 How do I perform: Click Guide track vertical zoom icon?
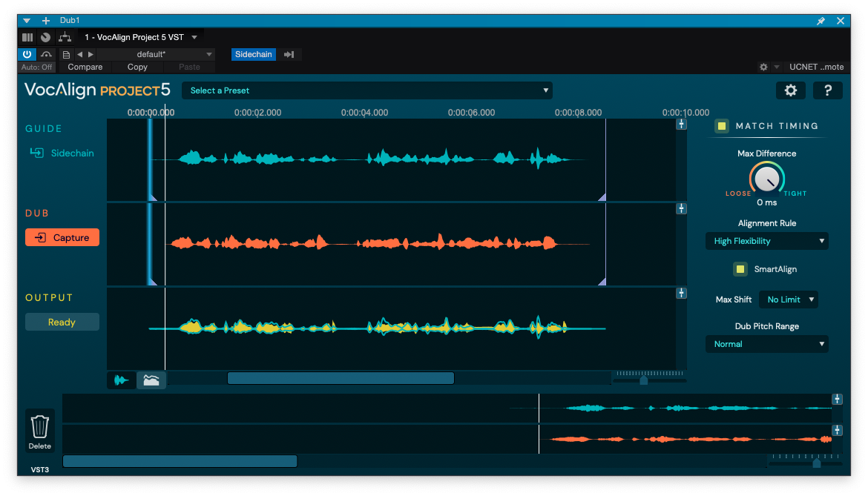[x=682, y=125]
